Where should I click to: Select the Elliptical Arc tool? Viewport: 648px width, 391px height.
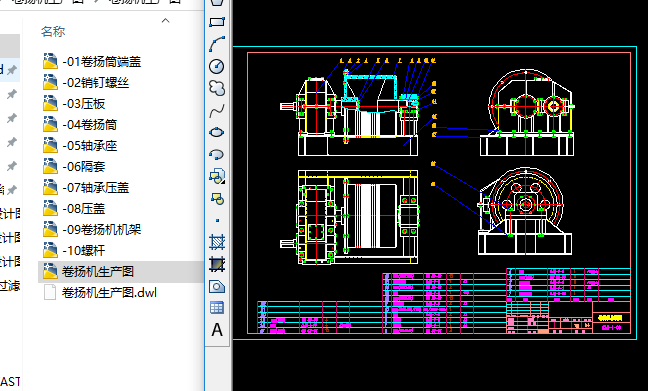point(217,155)
